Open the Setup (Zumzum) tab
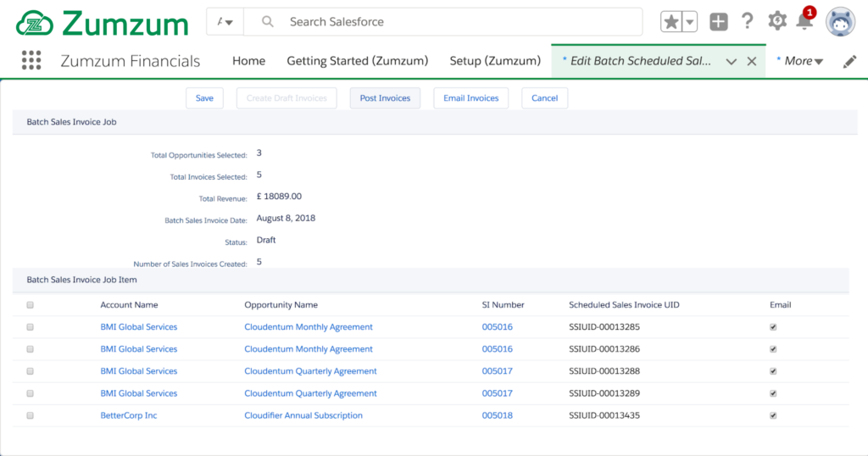Viewport: 868px width, 456px height. pyautogui.click(x=495, y=61)
